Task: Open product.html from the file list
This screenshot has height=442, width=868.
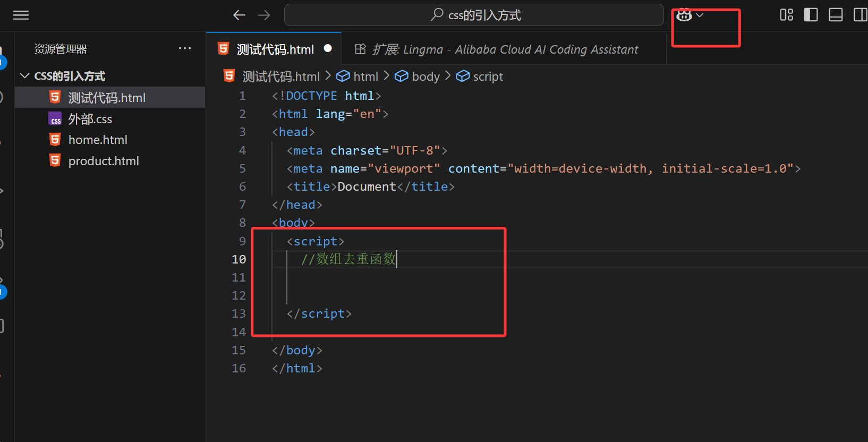Action: point(104,161)
